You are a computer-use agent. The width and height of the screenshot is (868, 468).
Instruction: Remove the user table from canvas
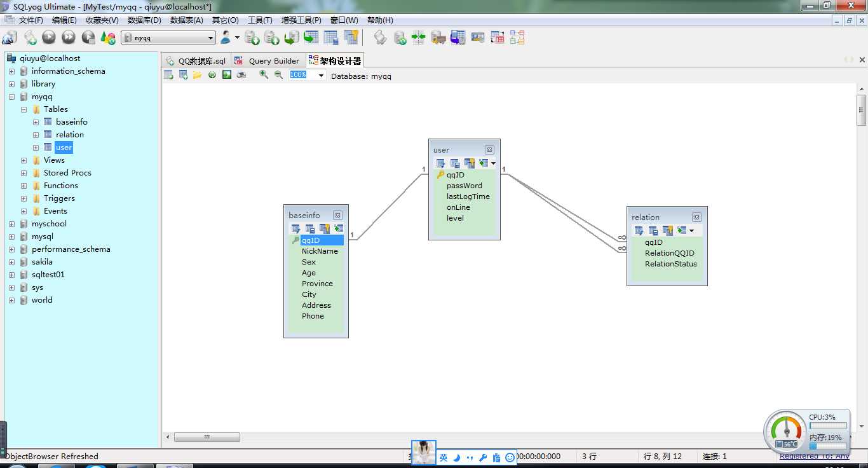[489, 150]
